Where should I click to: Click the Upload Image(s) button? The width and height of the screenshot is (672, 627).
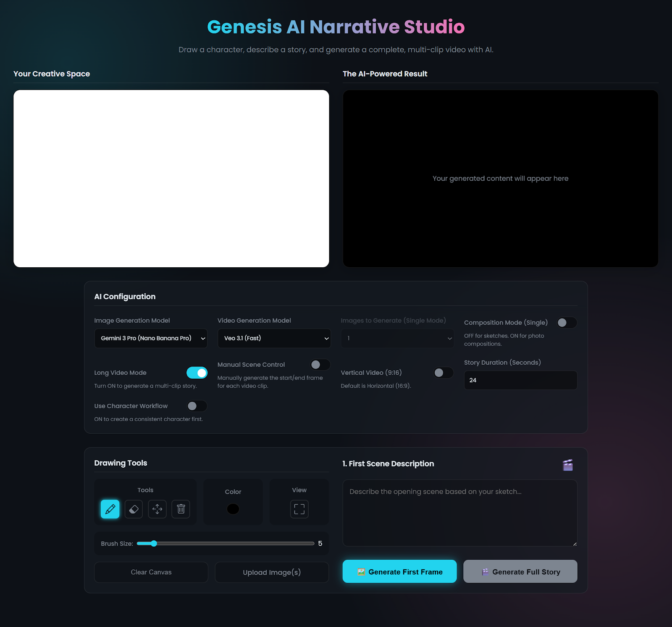271,572
